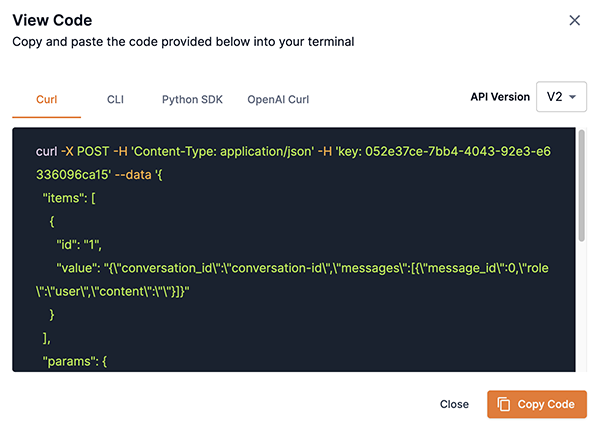Select the Python SDK tab

point(192,100)
